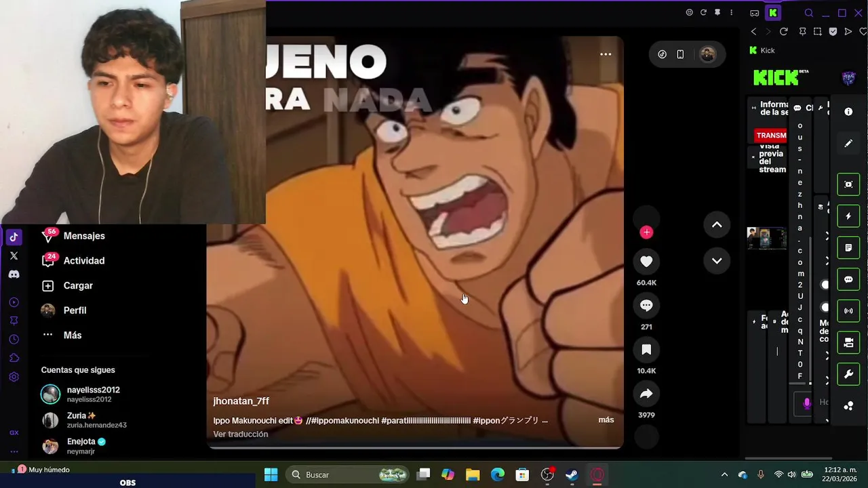Open X (Twitter) in the browser sidebar

pos(14,256)
